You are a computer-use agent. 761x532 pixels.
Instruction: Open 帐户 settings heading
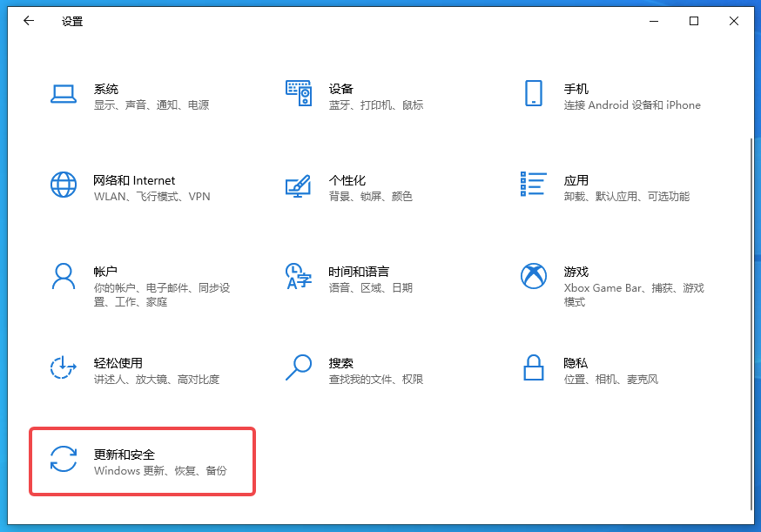[x=105, y=272]
